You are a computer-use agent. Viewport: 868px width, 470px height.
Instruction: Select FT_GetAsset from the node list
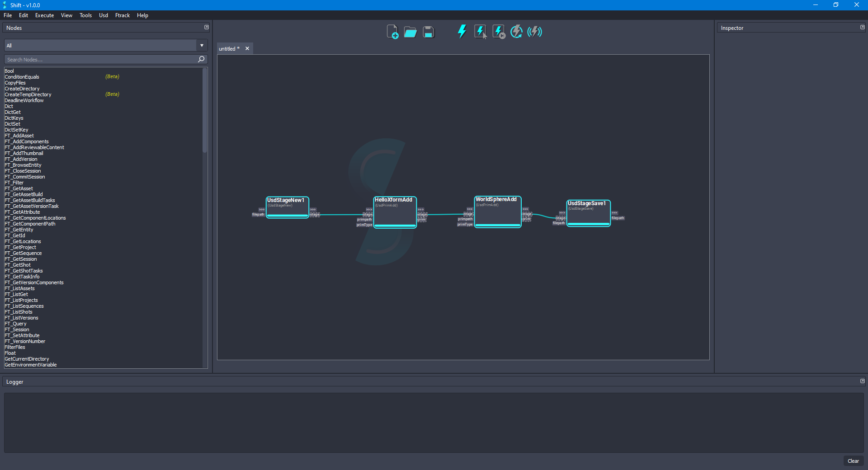coord(19,188)
